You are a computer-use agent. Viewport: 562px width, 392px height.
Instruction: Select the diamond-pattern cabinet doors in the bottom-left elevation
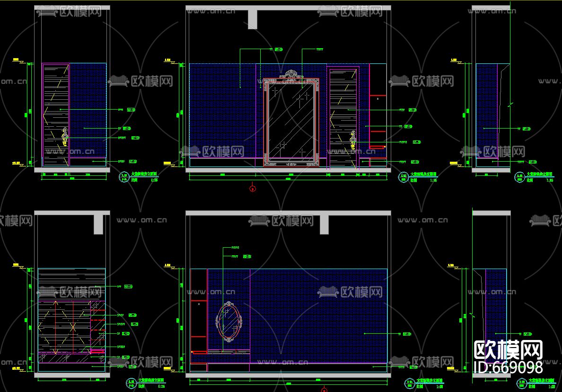pyautogui.click(x=64, y=327)
